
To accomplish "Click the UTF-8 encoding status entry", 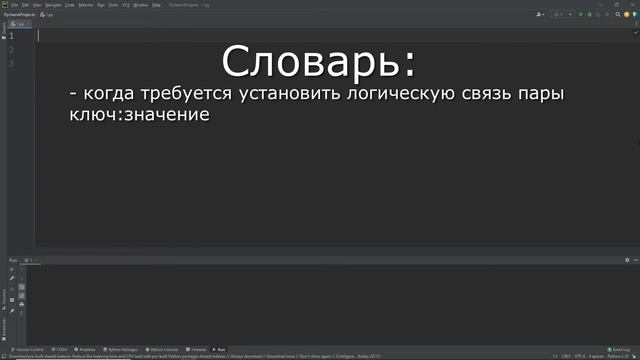I will (580, 357).
